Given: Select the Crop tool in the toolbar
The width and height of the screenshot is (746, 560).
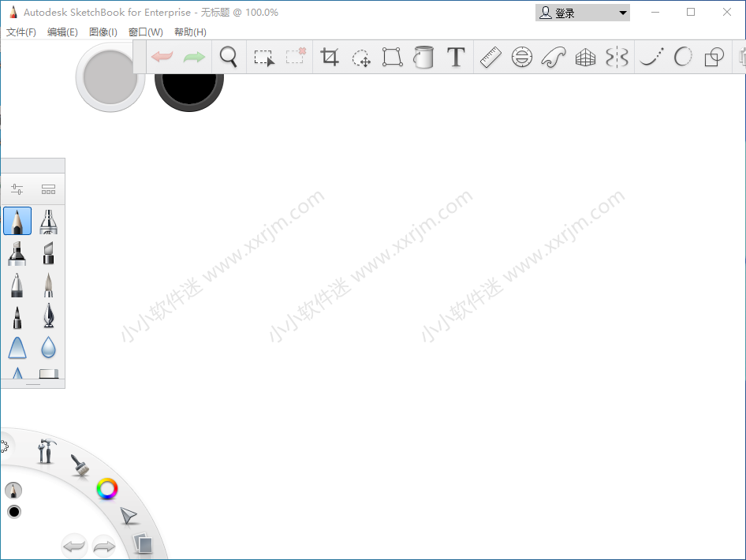Looking at the screenshot, I should 330,57.
